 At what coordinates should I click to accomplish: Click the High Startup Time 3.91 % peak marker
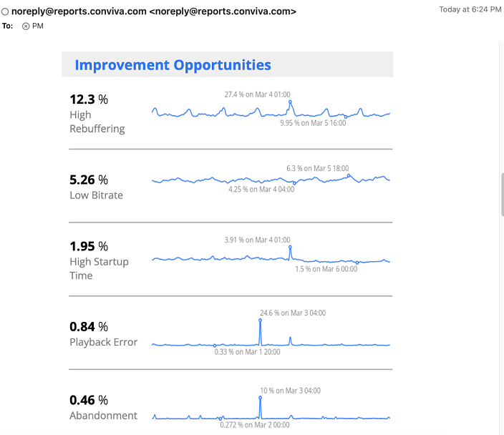pos(290,247)
